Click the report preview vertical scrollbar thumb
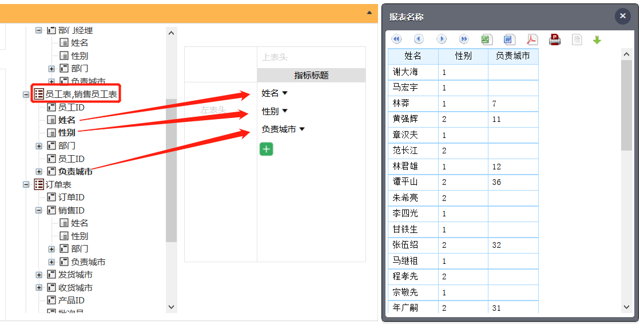Viewport: 644px width, 328px height. click(x=626, y=105)
